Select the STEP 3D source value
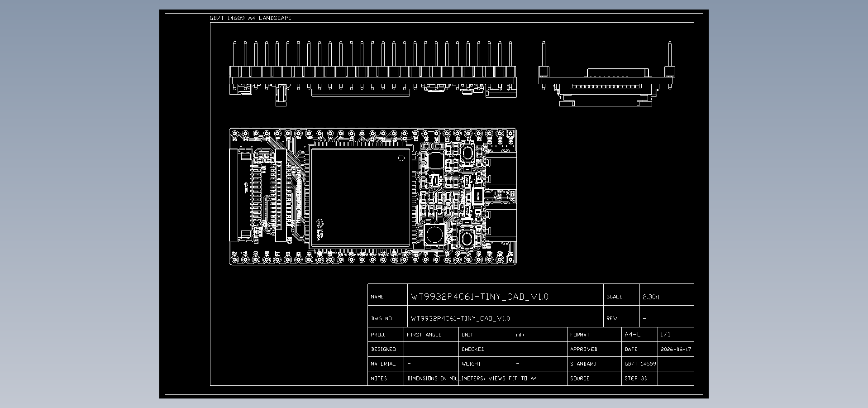Viewport: 868px width, 408px height. coord(636,379)
